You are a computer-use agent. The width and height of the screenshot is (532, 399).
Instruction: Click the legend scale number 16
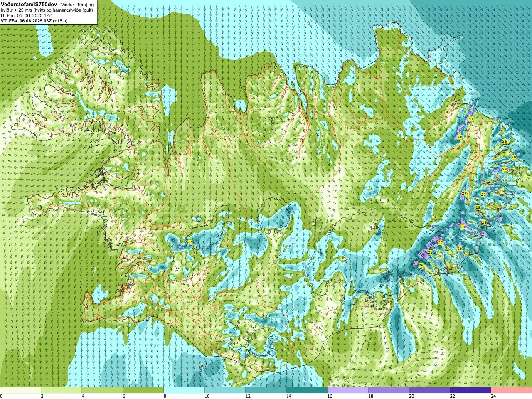click(x=330, y=396)
